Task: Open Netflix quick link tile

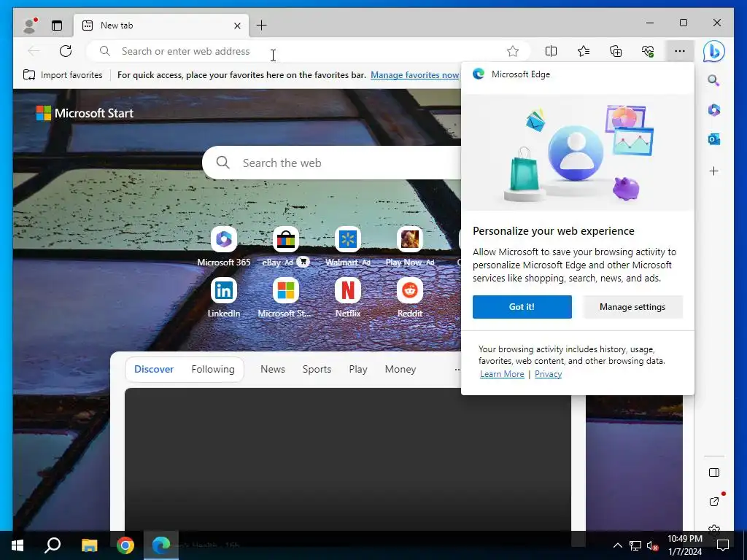Action: click(348, 297)
